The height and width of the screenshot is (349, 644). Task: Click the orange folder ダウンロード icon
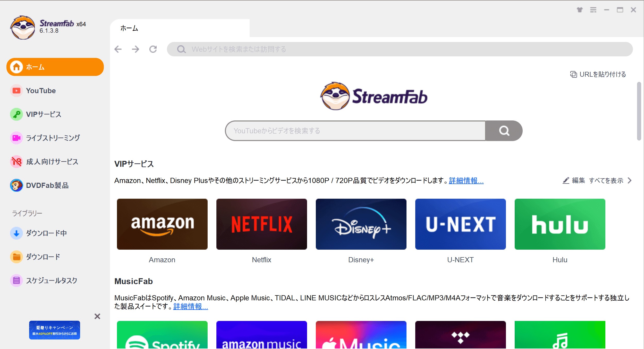(16, 257)
